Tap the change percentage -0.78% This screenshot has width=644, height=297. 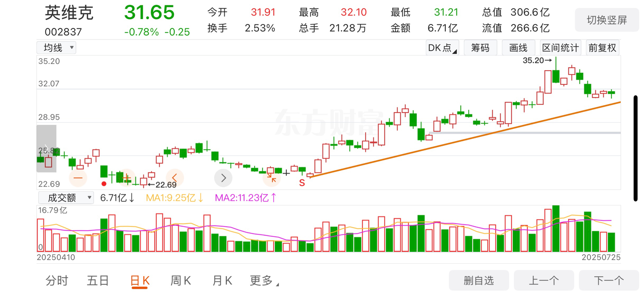[x=141, y=32]
